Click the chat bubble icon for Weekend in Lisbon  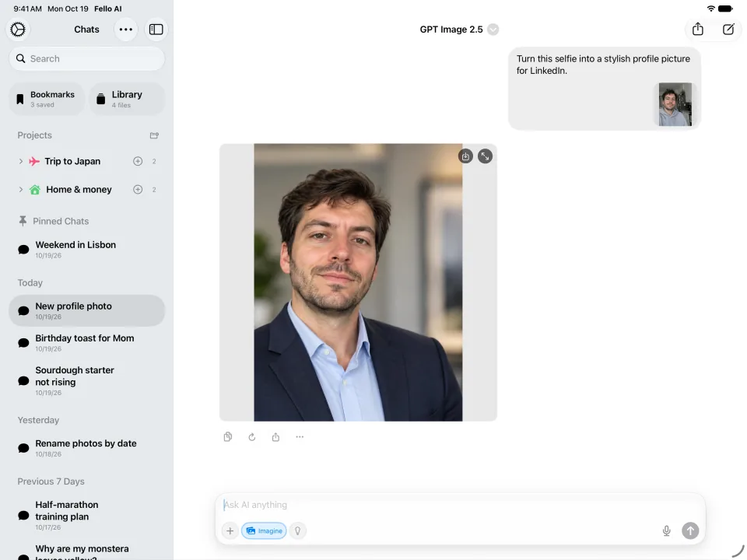[23, 250]
